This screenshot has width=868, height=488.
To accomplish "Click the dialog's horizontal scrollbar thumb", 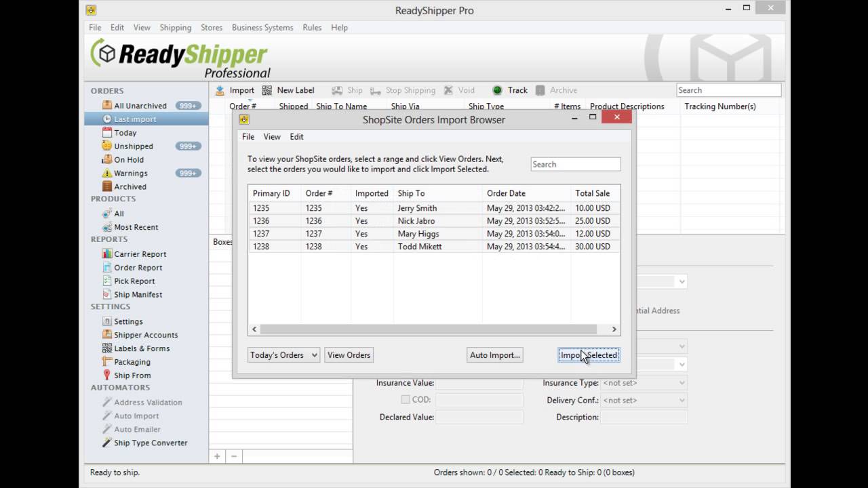I will pyautogui.click(x=429, y=329).
